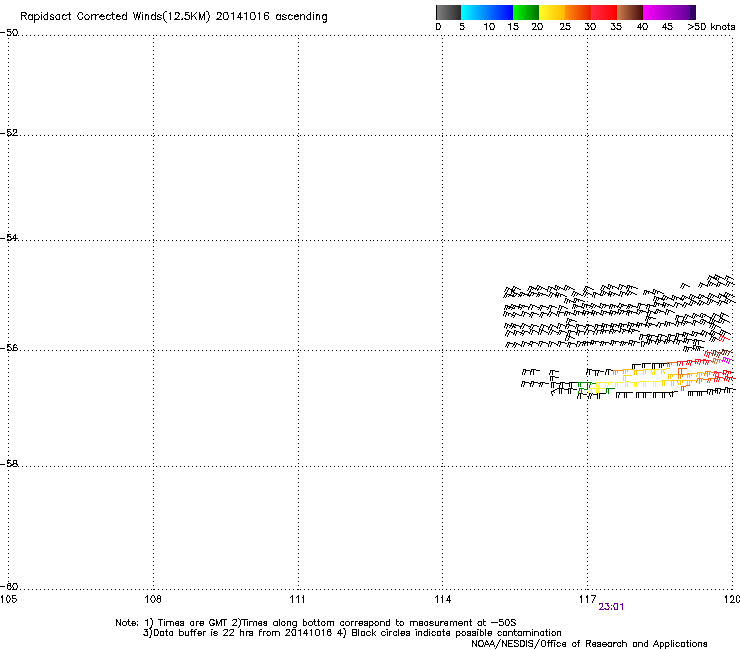
Task: Click the cyan-blue 5-15 knots color band
Action: coord(487,12)
